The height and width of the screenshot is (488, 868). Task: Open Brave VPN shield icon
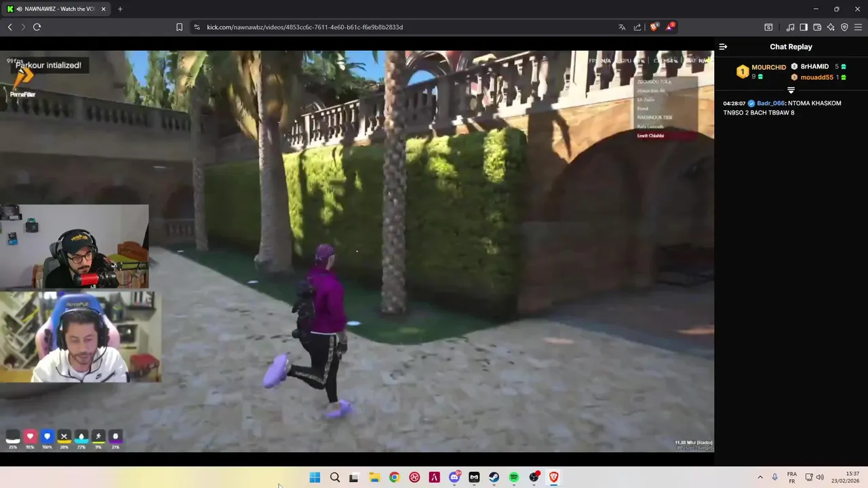[844, 27]
